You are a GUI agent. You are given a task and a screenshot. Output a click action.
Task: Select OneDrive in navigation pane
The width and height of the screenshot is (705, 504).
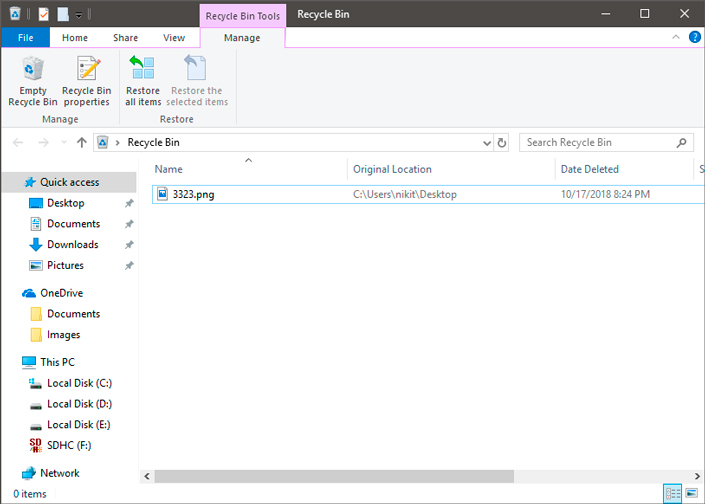tap(62, 293)
